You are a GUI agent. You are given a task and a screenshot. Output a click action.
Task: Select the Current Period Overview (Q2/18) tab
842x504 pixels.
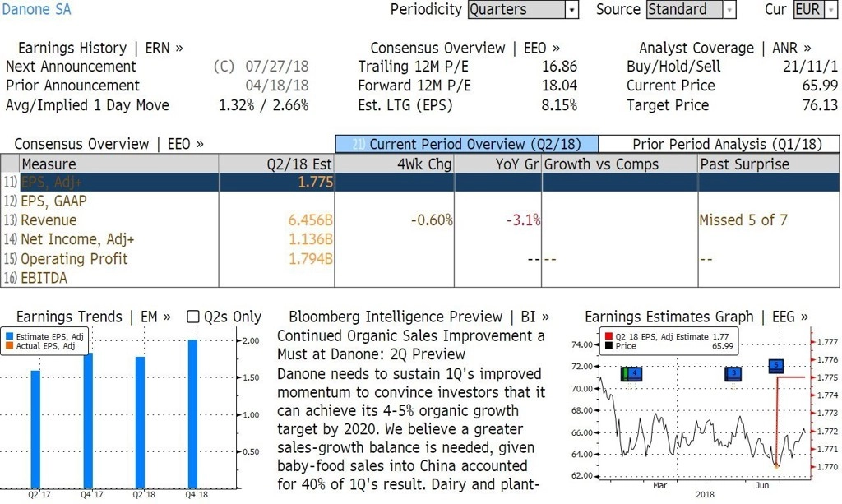467,144
